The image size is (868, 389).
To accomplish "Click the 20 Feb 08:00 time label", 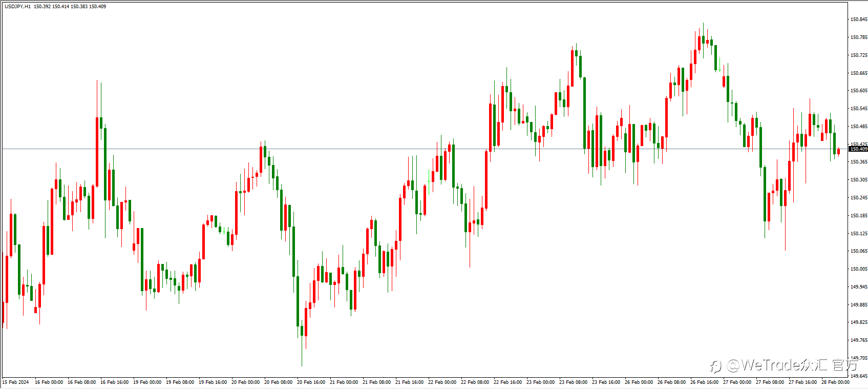I will [279, 382].
